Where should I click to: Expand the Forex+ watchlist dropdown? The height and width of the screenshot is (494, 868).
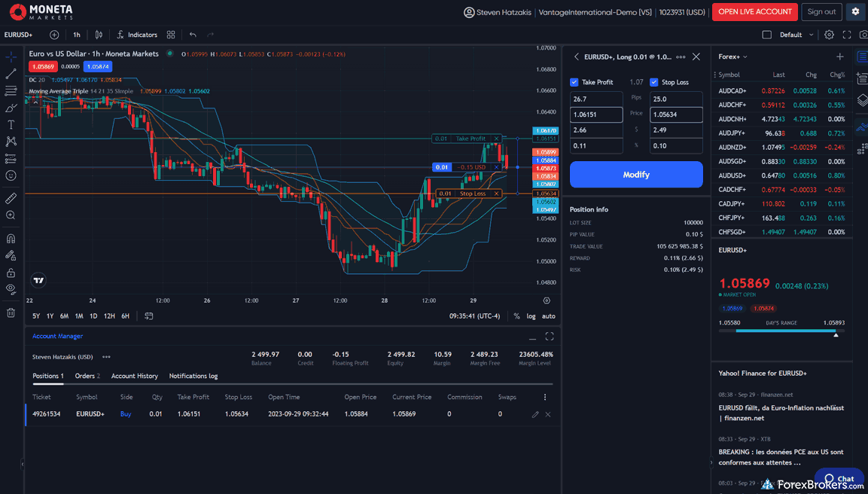coord(733,56)
